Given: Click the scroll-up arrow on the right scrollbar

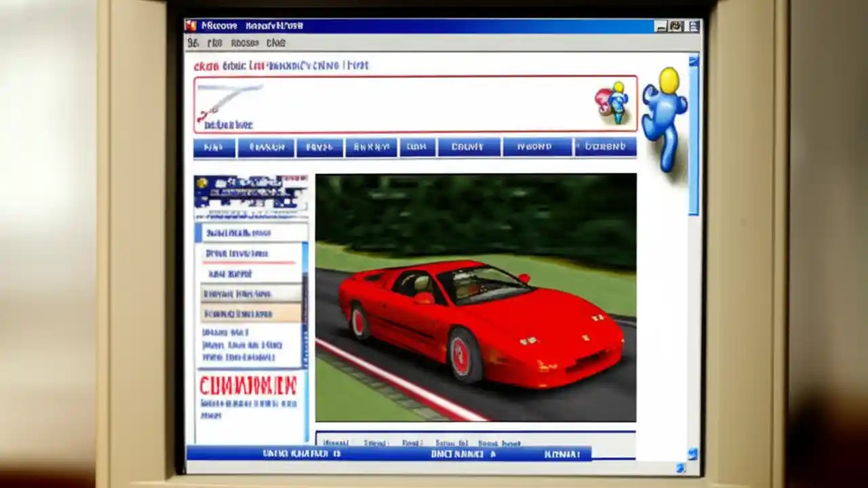Looking at the screenshot, I should point(694,60).
